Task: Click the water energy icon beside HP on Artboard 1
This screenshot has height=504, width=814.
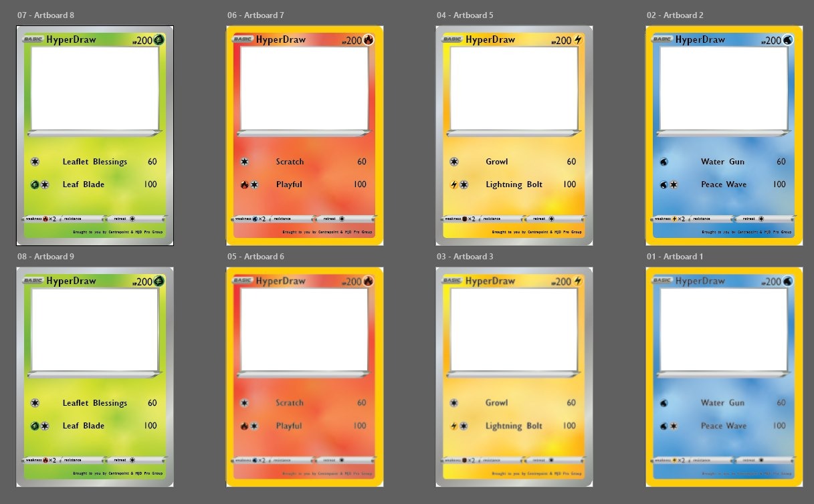Action: click(x=789, y=281)
